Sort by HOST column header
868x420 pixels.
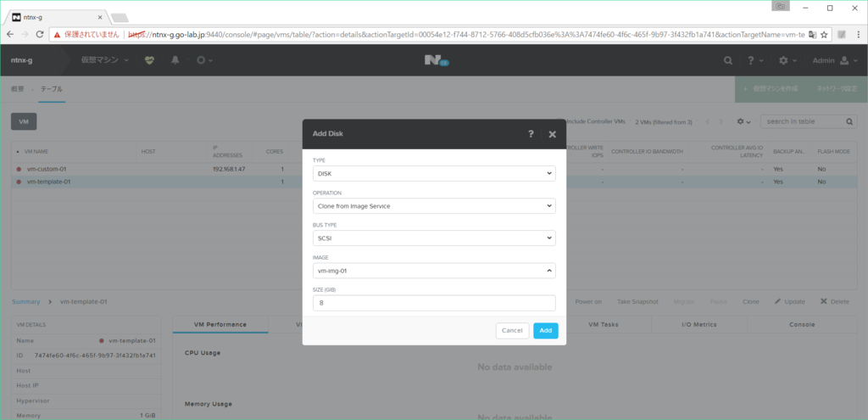(148, 151)
